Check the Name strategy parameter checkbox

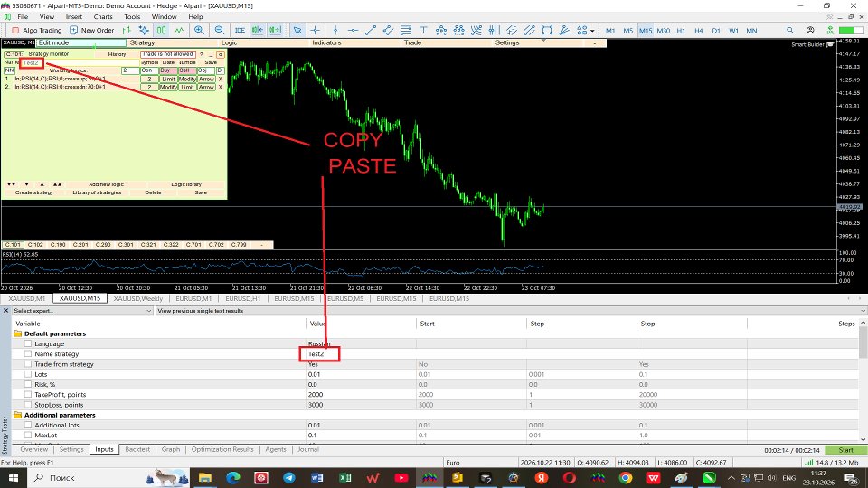pos(28,354)
